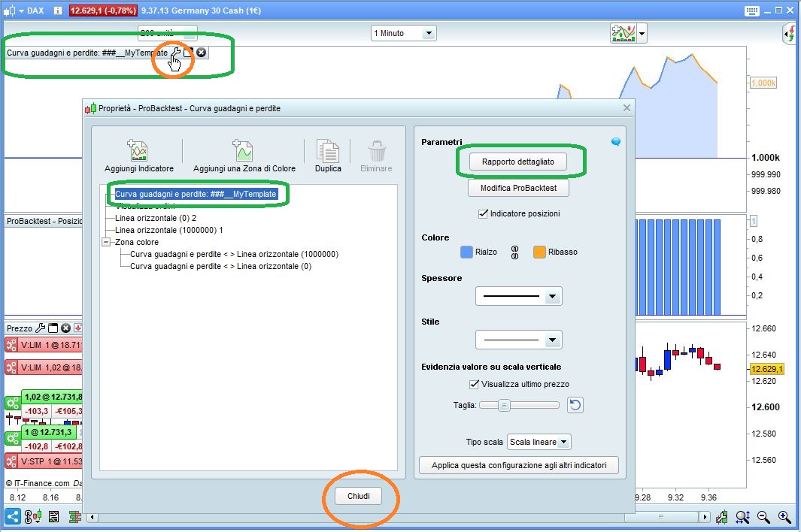Maximize the Prezzo panel with window icon
Image resolution: width=801 pixels, height=532 pixels.
point(53,328)
